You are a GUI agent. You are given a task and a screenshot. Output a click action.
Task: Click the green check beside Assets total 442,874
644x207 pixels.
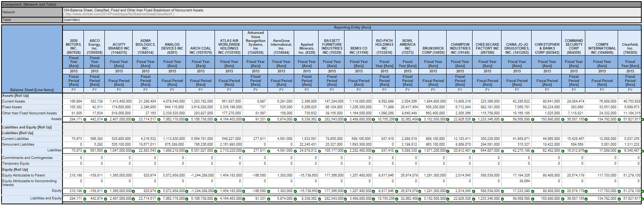(105, 120)
